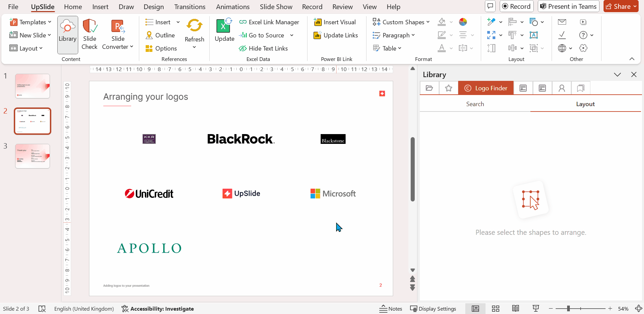Screen dimensions: 644x314
Task: Open the File menu
Action: point(13,7)
